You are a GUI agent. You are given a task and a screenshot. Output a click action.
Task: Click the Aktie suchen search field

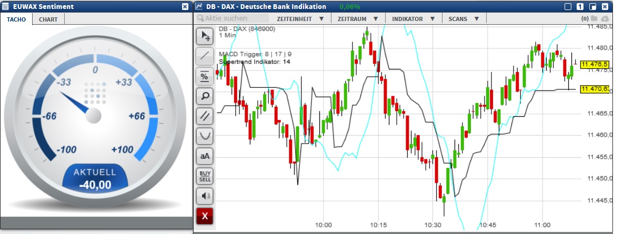point(232,18)
